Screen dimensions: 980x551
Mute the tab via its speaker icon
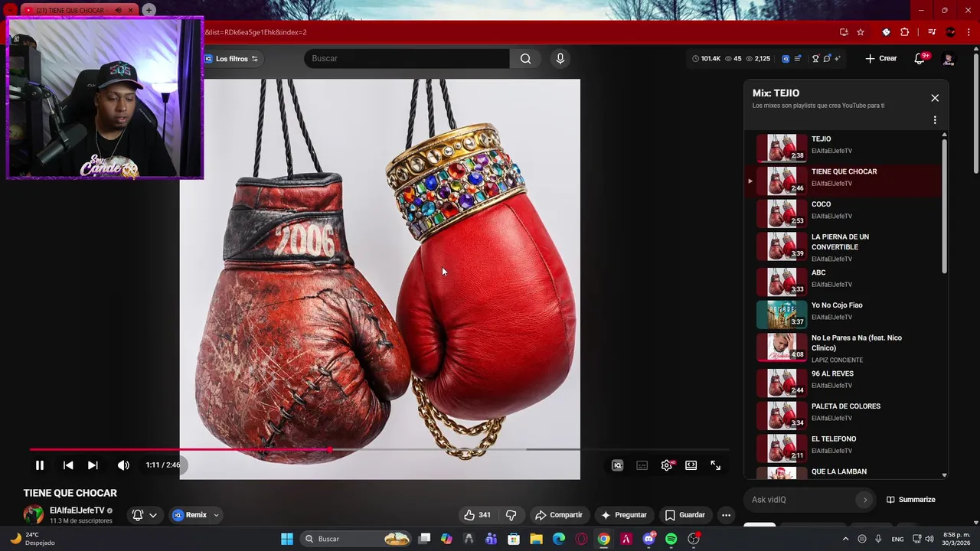point(118,10)
